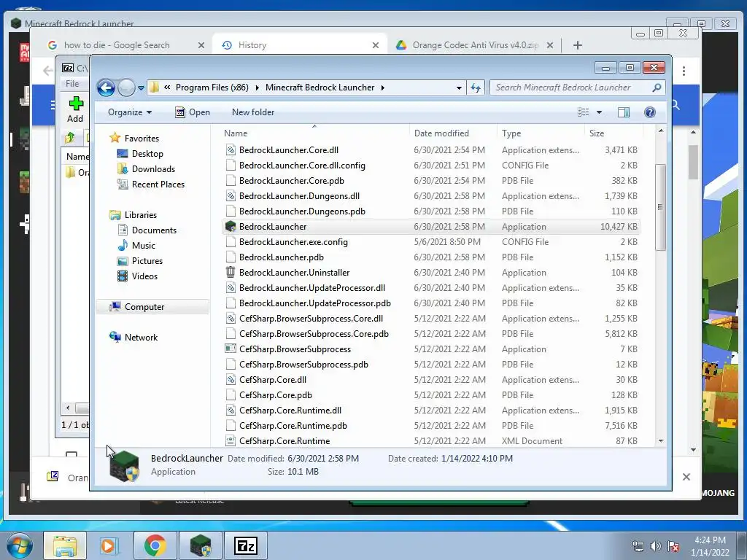This screenshot has height=560, width=747.
Task: Select CefSharp.Core.dll file icon
Action: (x=231, y=380)
